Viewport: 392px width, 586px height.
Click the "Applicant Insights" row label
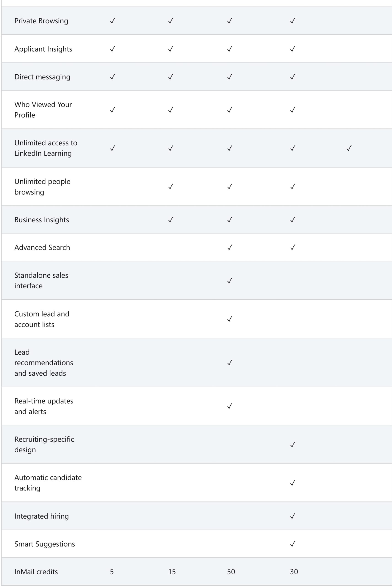(x=43, y=49)
